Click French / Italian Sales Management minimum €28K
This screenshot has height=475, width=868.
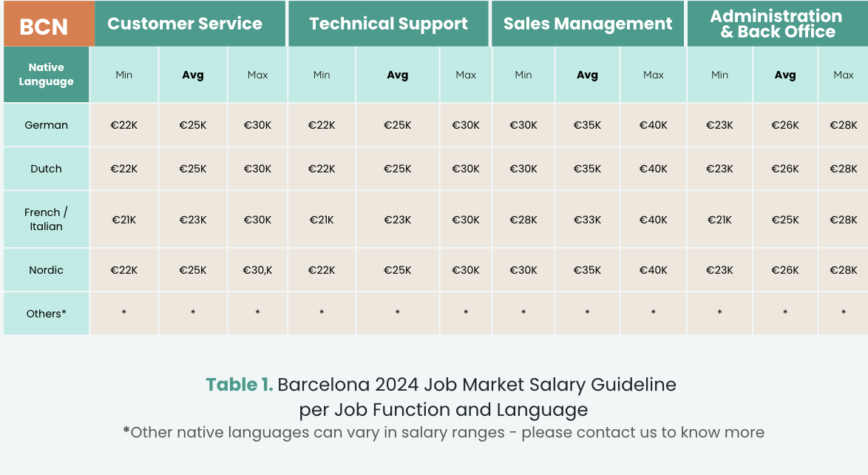tap(523, 220)
